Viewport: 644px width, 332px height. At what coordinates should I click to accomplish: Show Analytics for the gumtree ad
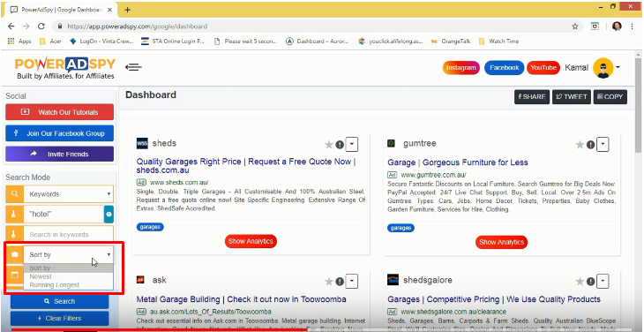(x=501, y=242)
